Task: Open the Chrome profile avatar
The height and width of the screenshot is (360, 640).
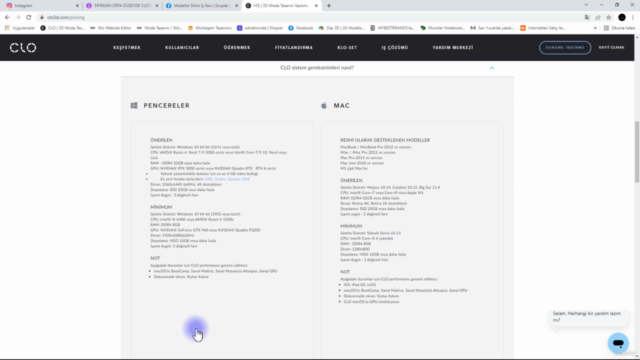Action: coord(622,18)
